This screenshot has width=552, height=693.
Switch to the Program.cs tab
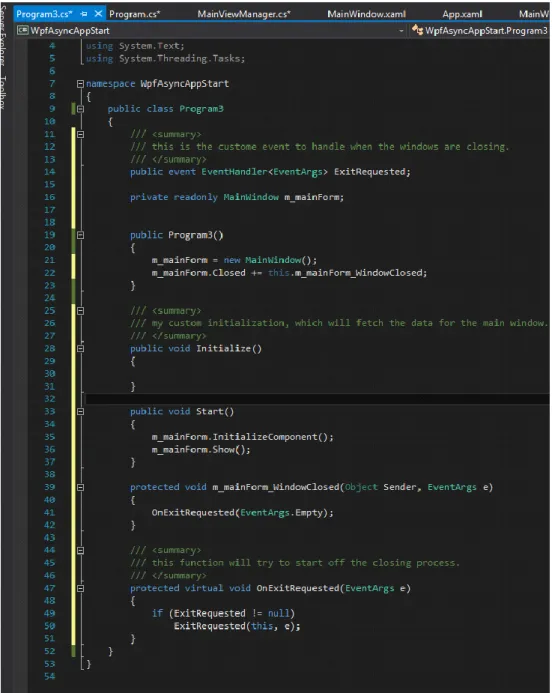click(134, 14)
